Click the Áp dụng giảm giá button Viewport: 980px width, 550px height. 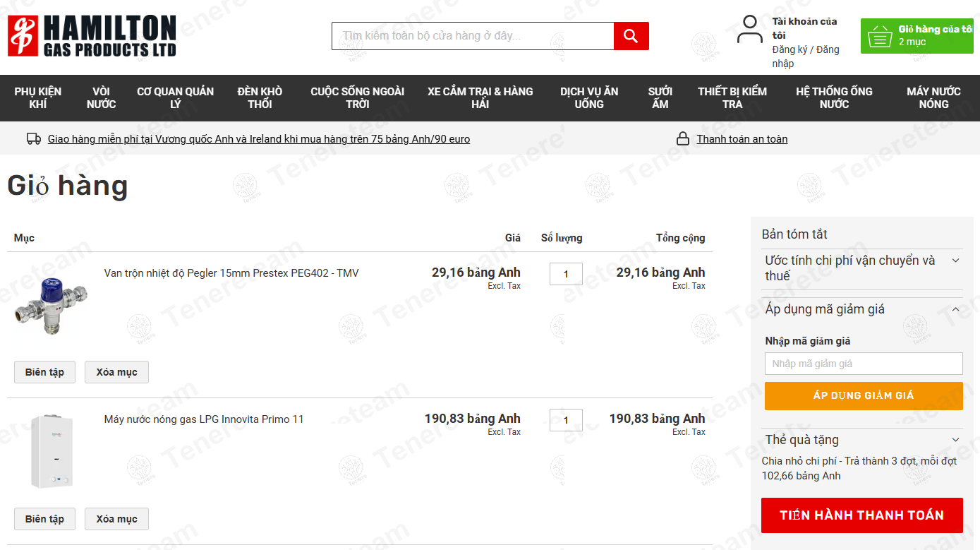pyautogui.click(x=864, y=396)
